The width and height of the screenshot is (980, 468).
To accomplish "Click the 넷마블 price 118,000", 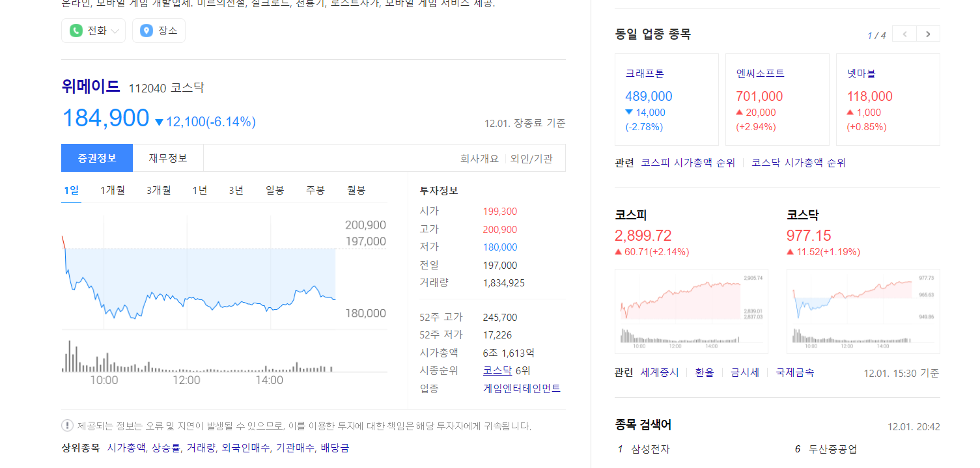I will click(870, 96).
